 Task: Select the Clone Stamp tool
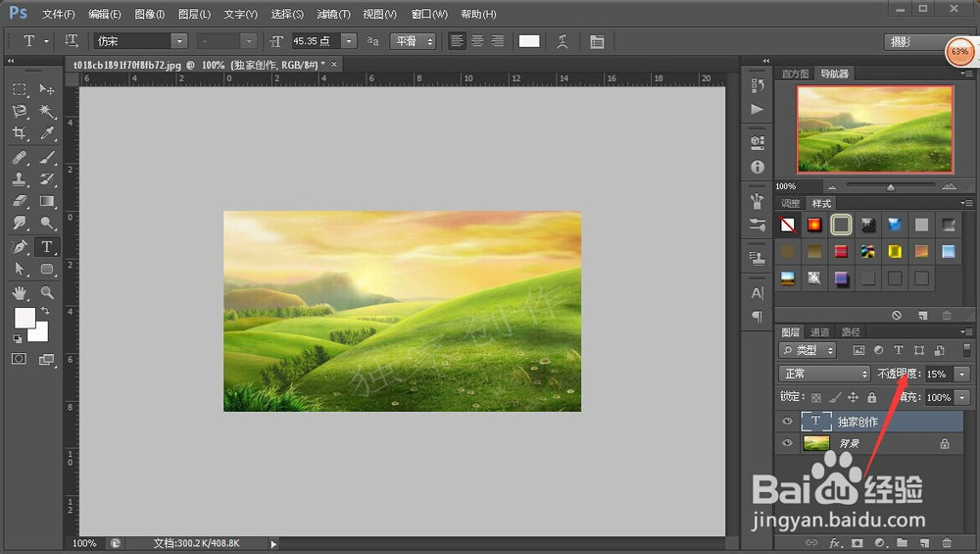(x=20, y=178)
